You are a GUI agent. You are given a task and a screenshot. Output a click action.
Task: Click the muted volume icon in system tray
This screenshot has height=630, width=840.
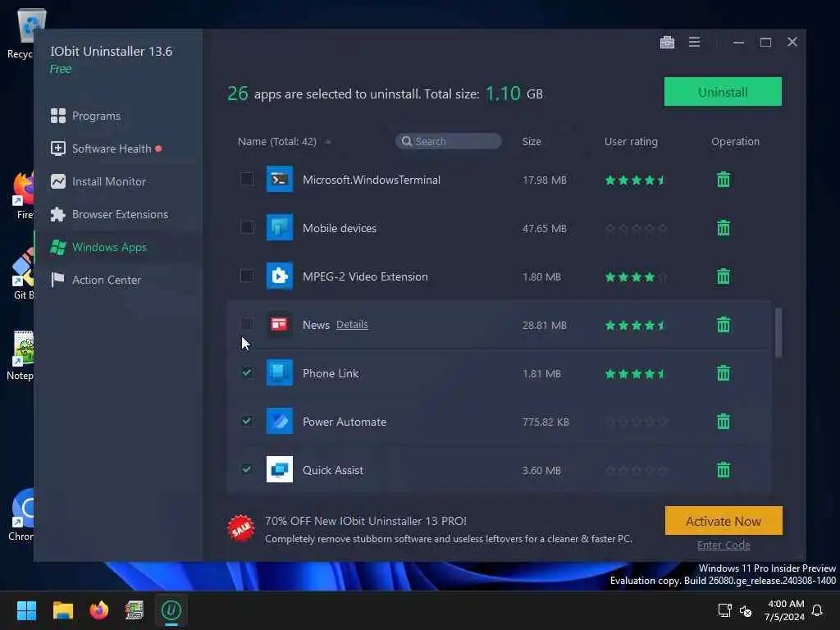pos(746,610)
